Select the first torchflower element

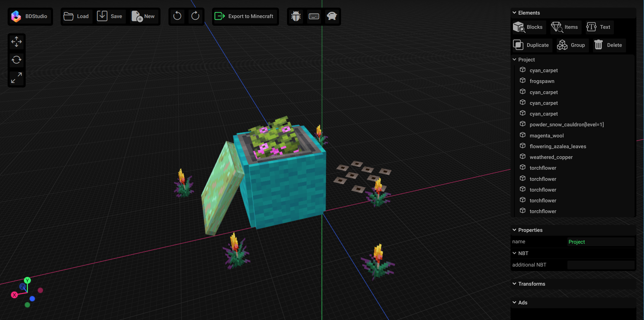pos(543,168)
